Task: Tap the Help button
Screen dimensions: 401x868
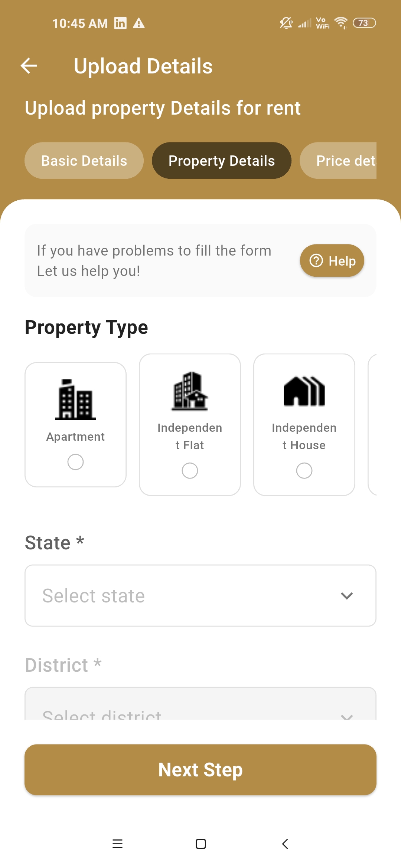Action: click(332, 261)
